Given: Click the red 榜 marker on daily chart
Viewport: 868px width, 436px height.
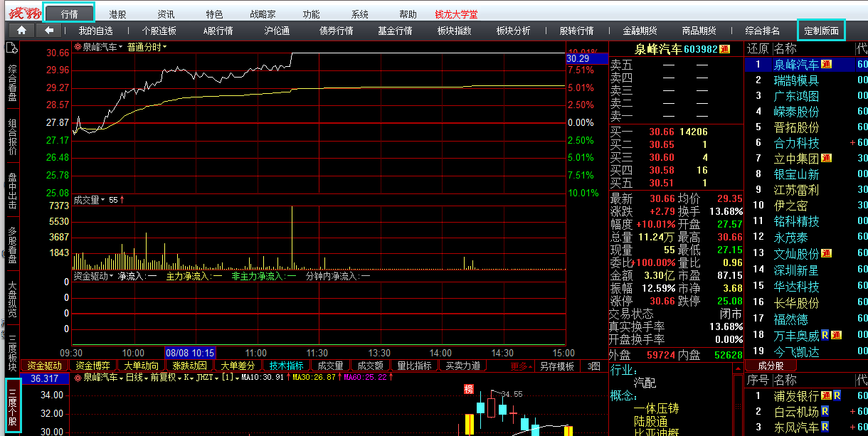Looking at the screenshot, I should [469, 388].
